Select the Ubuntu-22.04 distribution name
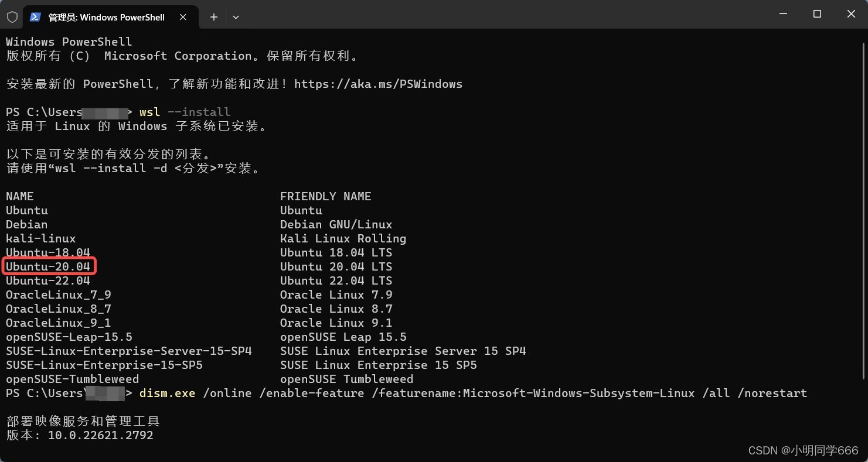The width and height of the screenshot is (868, 462). 47,280
